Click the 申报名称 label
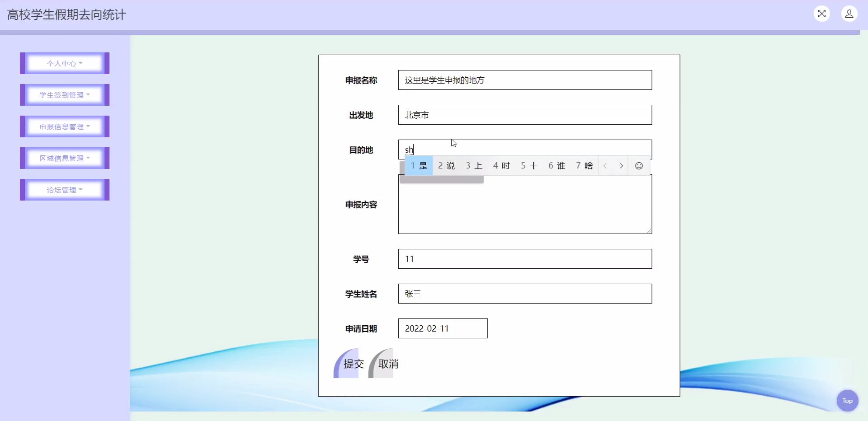Image resolution: width=868 pixels, height=421 pixels. (x=361, y=80)
